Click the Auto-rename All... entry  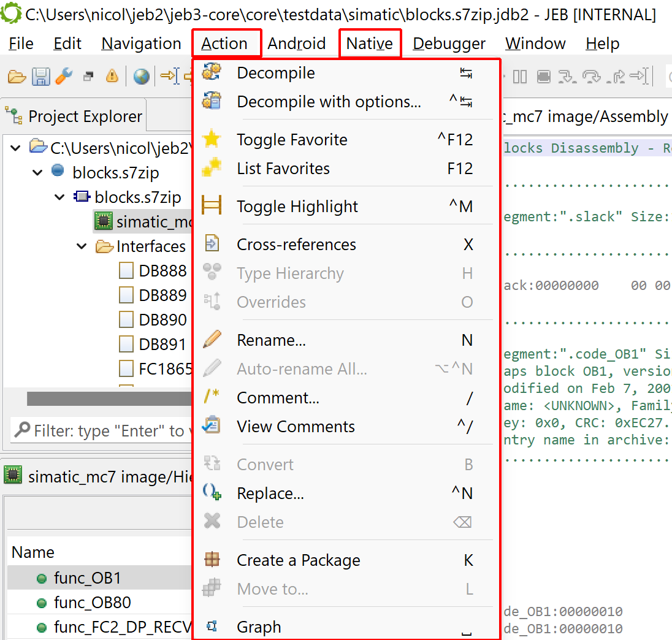point(346,369)
